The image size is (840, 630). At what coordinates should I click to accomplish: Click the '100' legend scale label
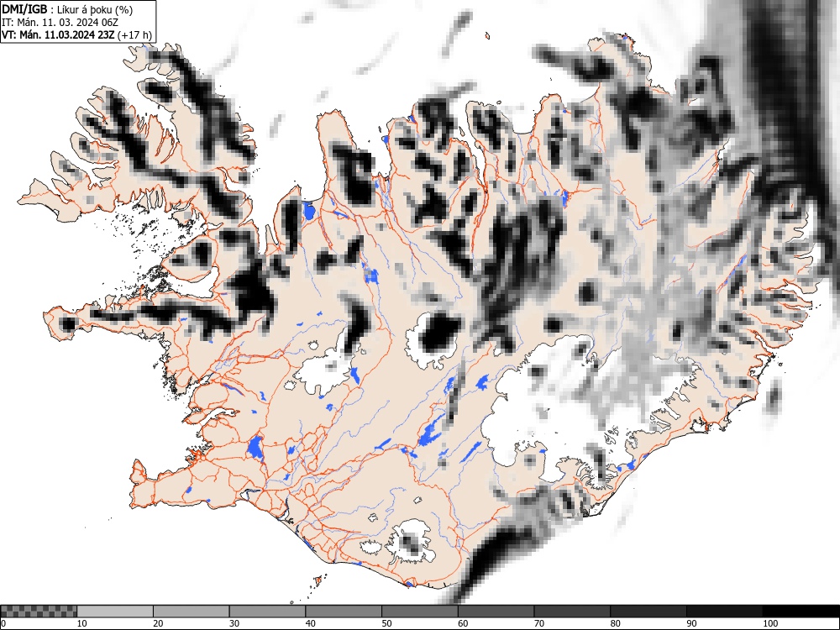click(x=769, y=623)
